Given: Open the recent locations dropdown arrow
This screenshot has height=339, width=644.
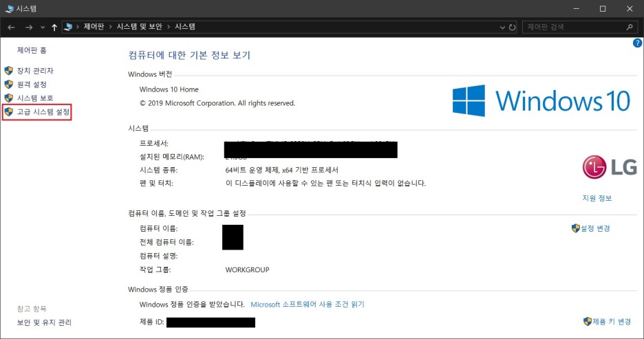Looking at the screenshot, I should [43, 28].
